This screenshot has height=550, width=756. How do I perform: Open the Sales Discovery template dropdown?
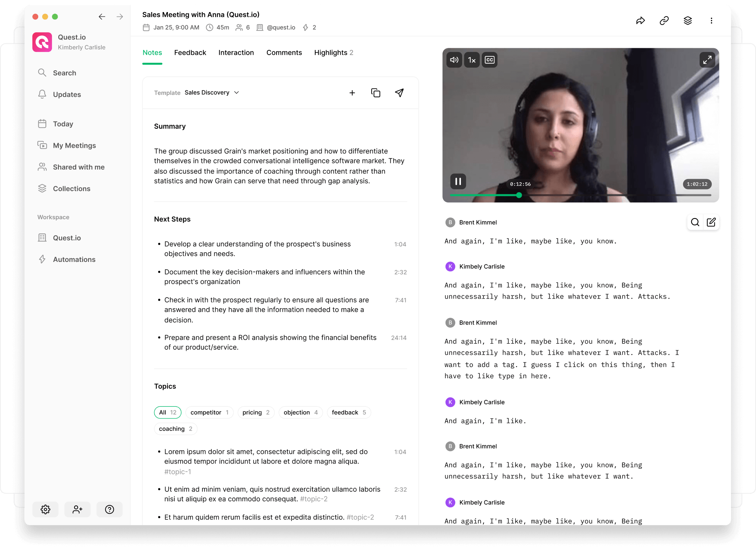click(212, 93)
